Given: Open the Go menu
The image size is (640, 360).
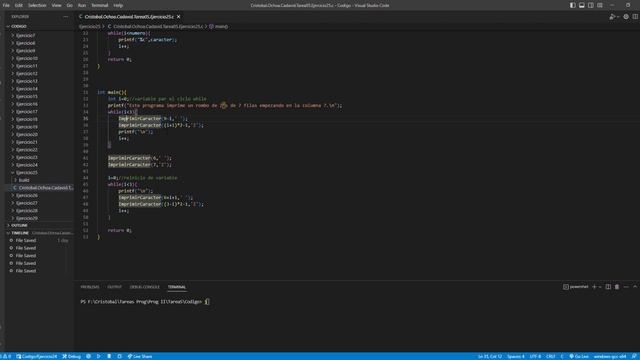Looking at the screenshot, I should [x=69, y=5].
